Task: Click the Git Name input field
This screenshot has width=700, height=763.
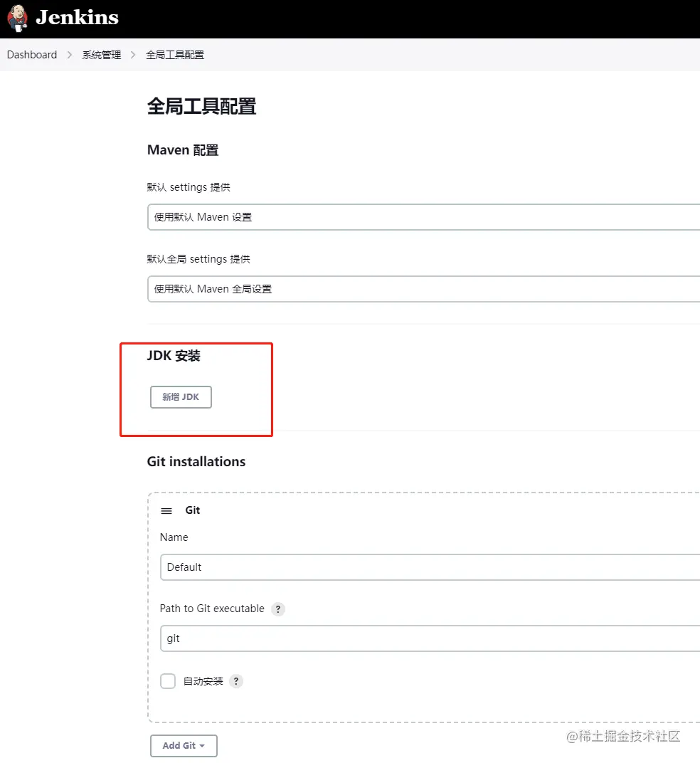Action: pyautogui.click(x=430, y=567)
